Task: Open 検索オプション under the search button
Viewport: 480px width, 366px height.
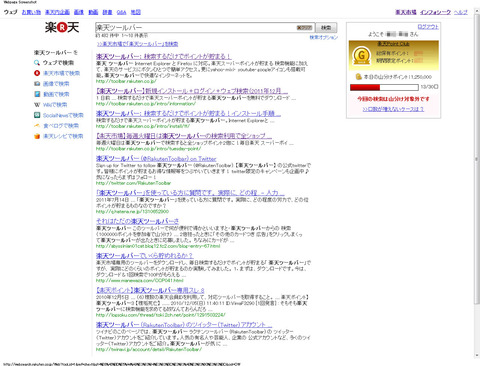Action: [x=324, y=37]
